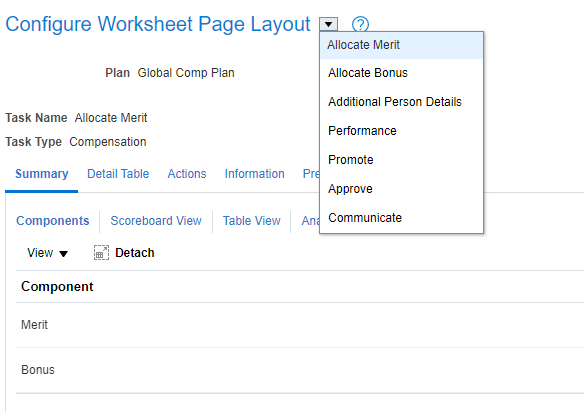Pick Performance from the task list
This screenshot has width=584, height=412.
coord(402,131)
